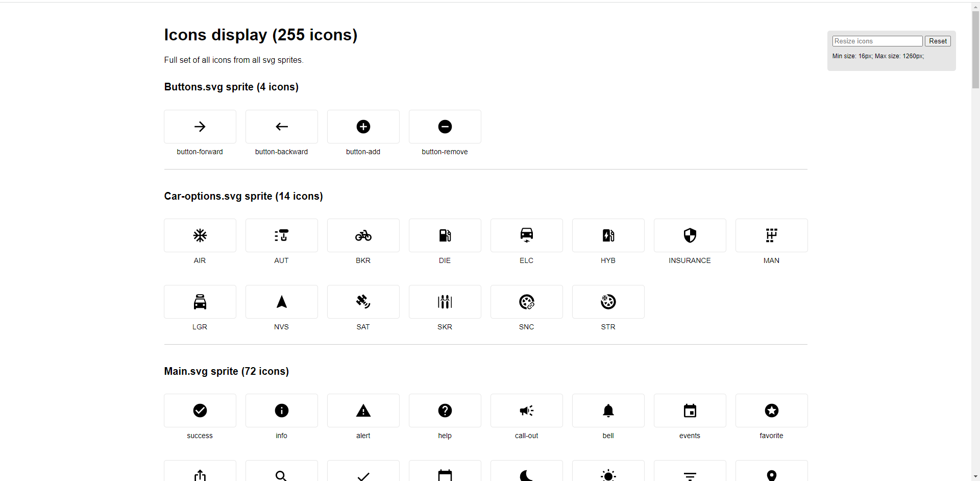Click the STR steering wheel icon
Viewport: 980px width, 481px height.
tap(608, 302)
